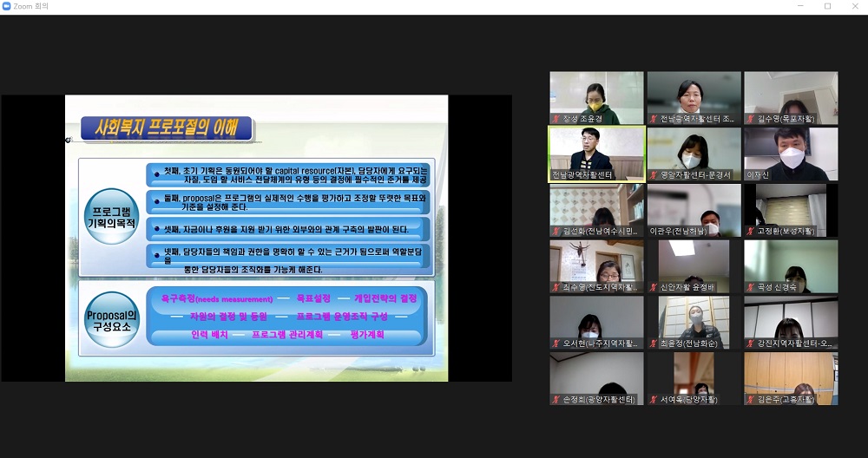Screen dimensions: 868x458
Task: Click muted mic icon on 김수영(목포자활) tile
Action: (x=751, y=119)
